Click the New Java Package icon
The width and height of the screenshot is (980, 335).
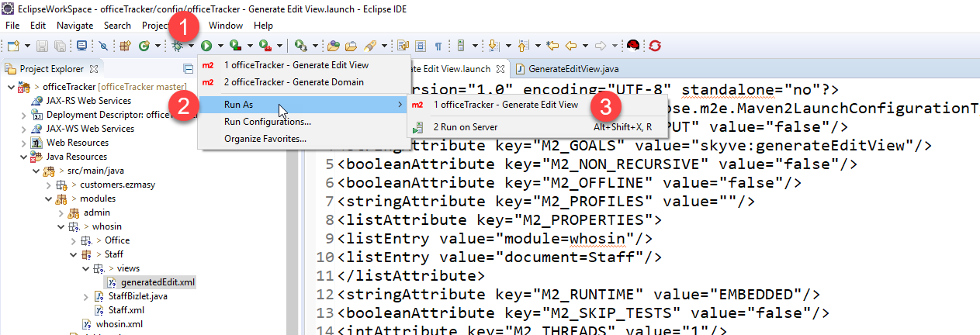(x=124, y=46)
